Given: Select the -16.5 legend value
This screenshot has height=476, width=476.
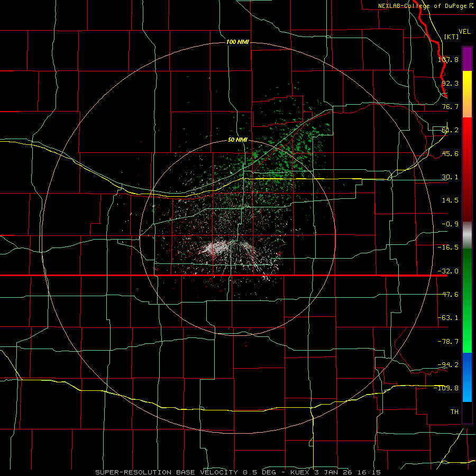Looking at the screenshot, I should tap(448, 248).
